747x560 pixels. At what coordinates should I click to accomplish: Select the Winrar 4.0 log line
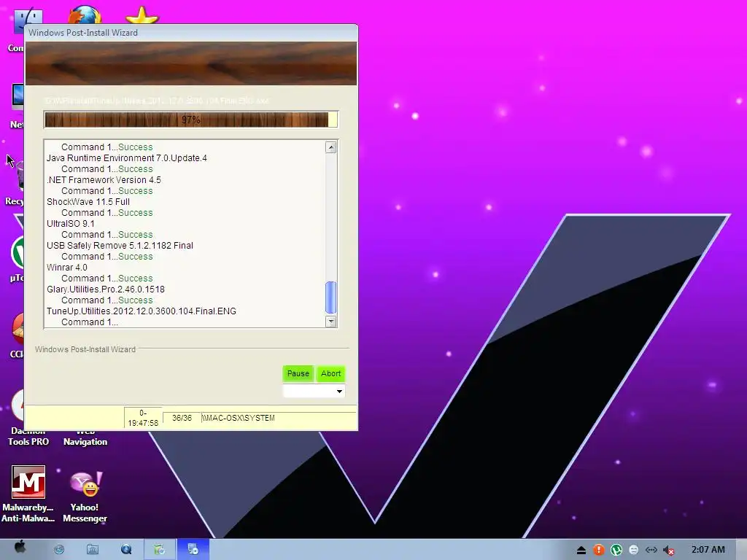66,268
